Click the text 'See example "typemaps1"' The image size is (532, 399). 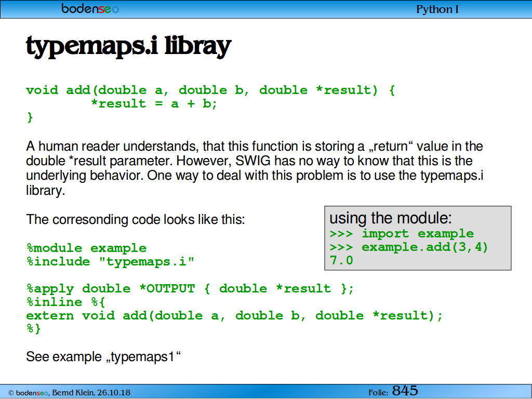103,357
